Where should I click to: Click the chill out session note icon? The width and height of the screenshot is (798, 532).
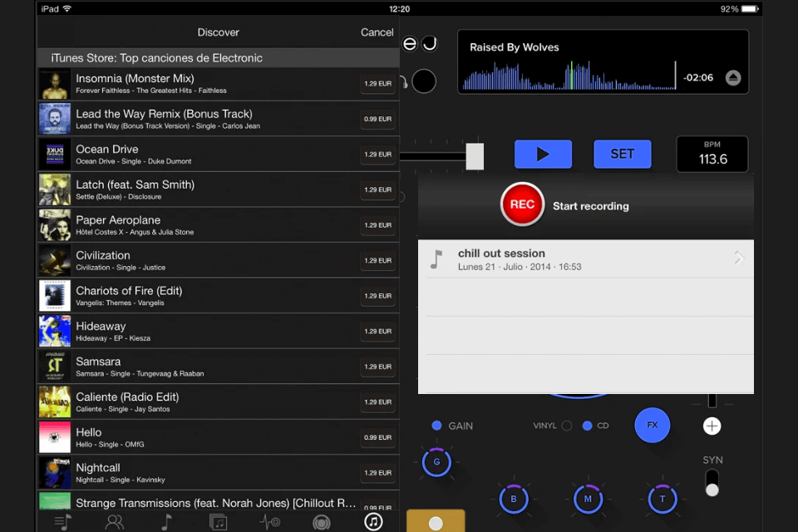pyautogui.click(x=436, y=259)
